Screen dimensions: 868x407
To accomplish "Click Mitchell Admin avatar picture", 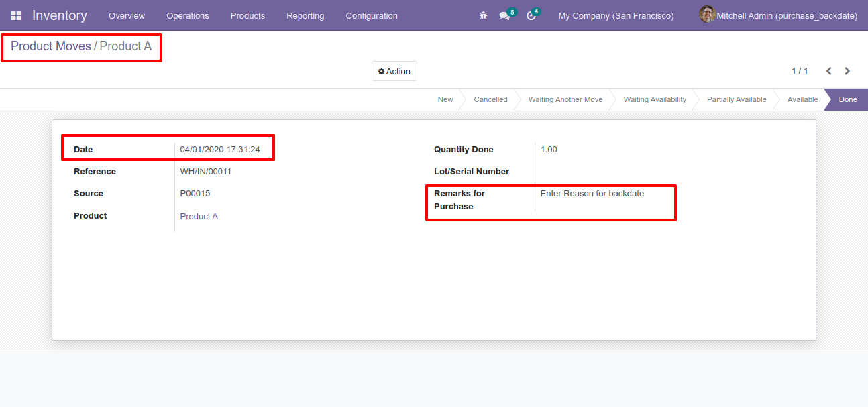I will pyautogui.click(x=706, y=15).
